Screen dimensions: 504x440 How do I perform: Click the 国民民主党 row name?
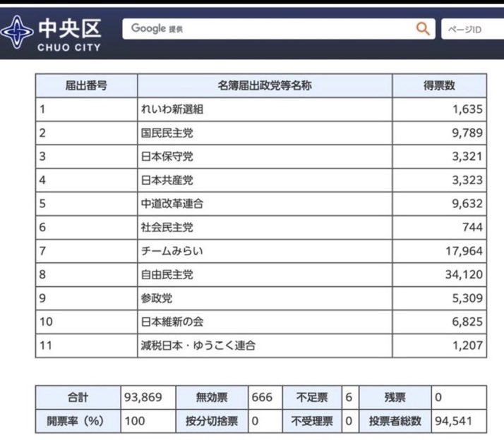pos(167,133)
